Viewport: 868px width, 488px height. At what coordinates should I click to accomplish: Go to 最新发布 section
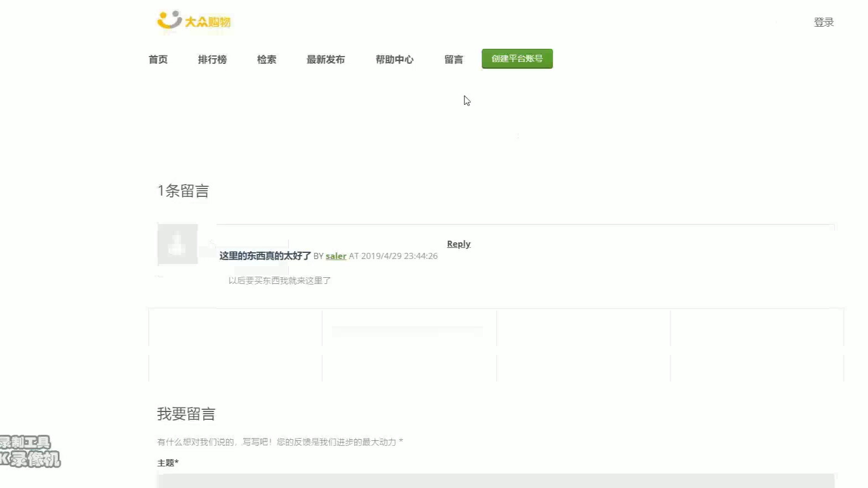[x=326, y=59]
